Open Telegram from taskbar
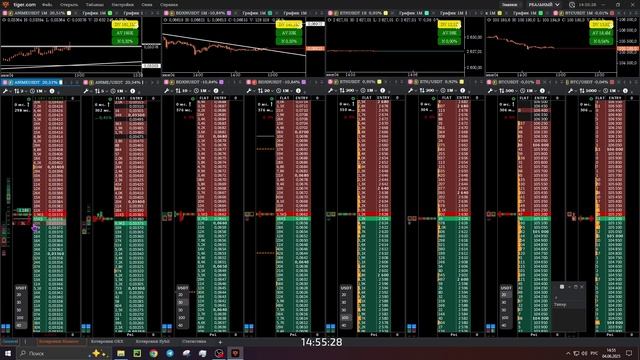The image size is (640, 360). pyautogui.click(x=170, y=353)
